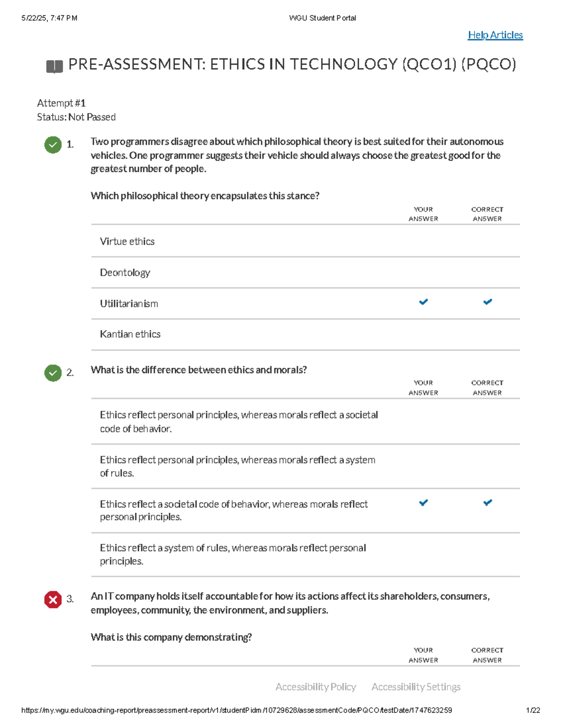The image size is (563, 728).
Task: Click the pre-assessment Ethics in Technology heading
Action: 292,64
